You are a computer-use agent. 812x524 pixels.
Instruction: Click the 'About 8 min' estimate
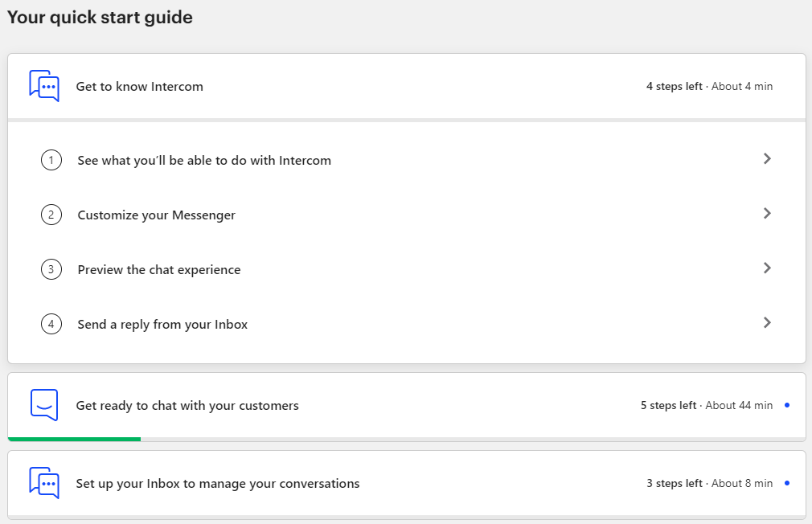[x=742, y=484]
